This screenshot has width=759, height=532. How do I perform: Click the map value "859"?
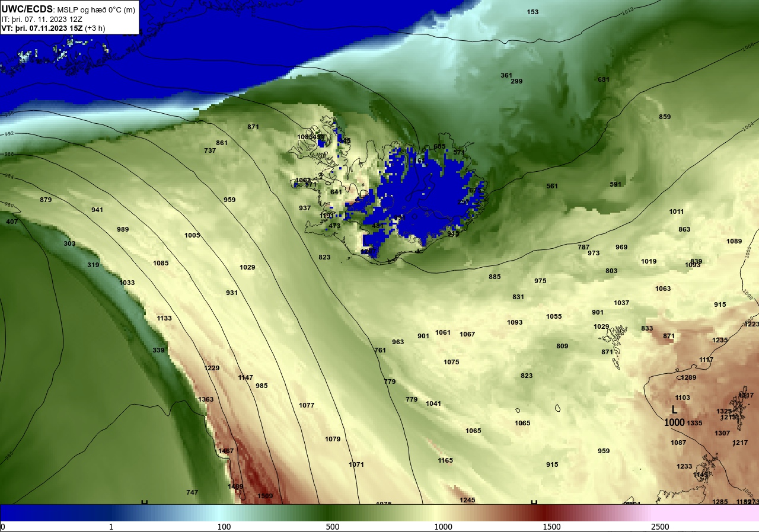(x=665, y=117)
